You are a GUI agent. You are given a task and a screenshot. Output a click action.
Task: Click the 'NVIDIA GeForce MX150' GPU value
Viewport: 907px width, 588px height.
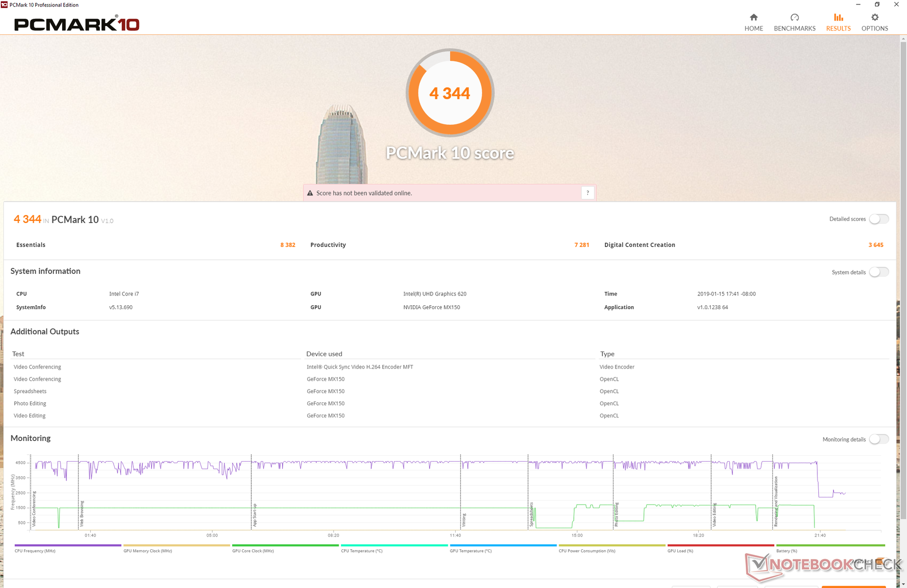pos(431,307)
